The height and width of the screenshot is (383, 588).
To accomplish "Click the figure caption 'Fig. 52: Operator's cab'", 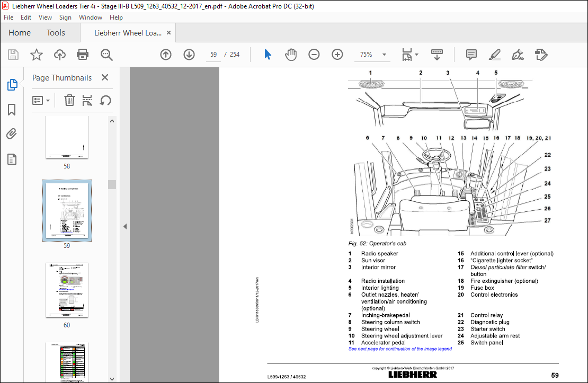I will (377, 244).
